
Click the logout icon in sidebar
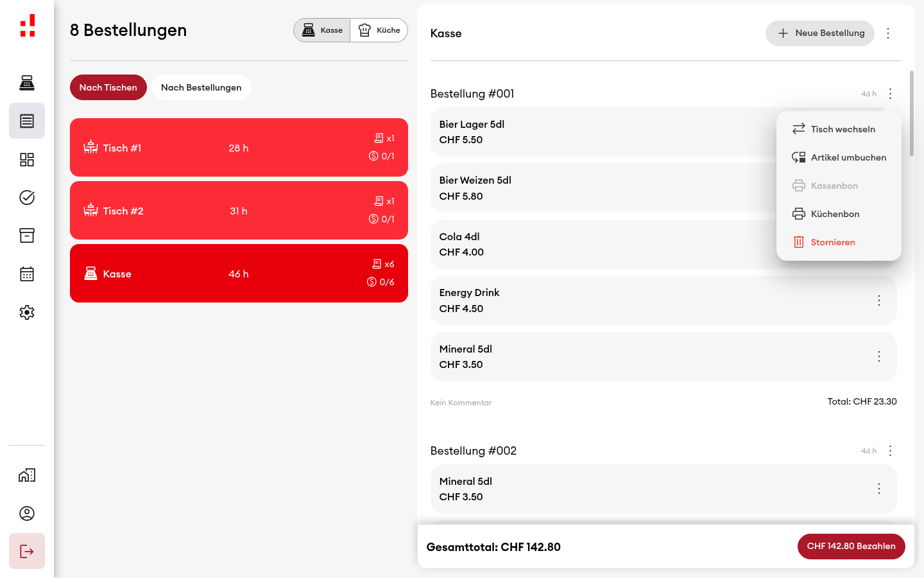click(27, 551)
